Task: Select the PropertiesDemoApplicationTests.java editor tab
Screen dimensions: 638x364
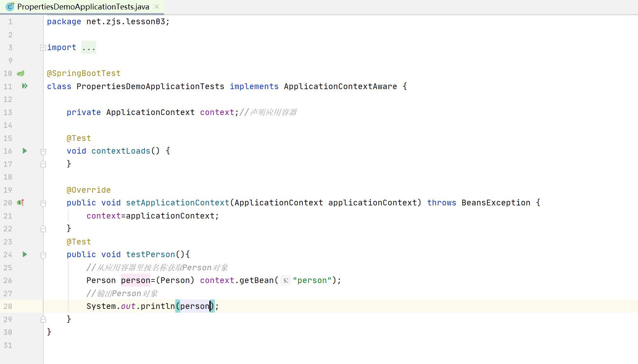Action: 83,7
